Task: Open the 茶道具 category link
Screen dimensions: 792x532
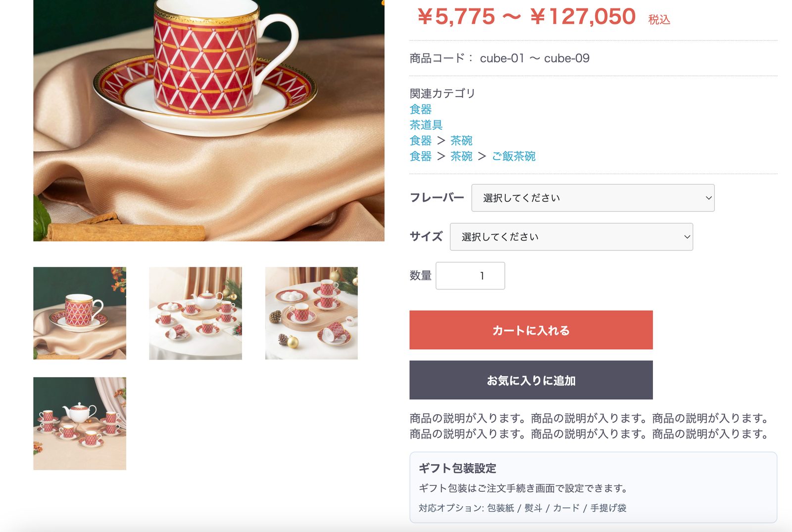Action: (x=426, y=125)
